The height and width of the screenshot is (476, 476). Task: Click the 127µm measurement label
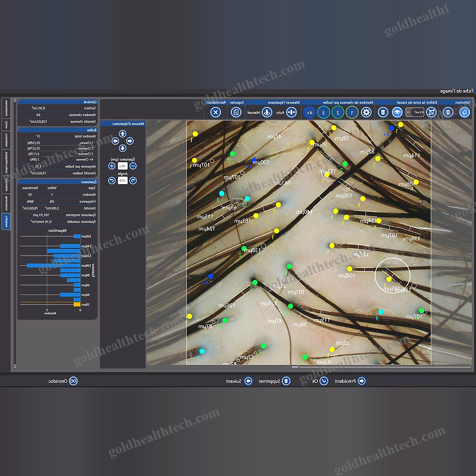360,254
